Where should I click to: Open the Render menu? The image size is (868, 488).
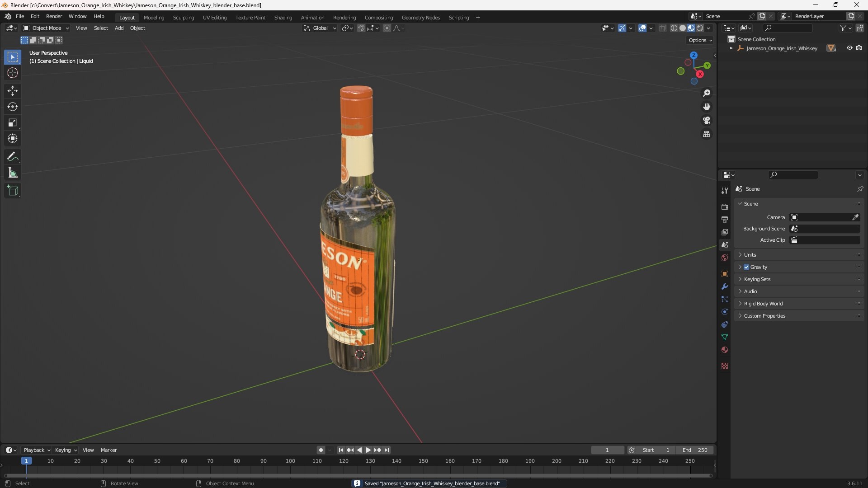(x=54, y=16)
